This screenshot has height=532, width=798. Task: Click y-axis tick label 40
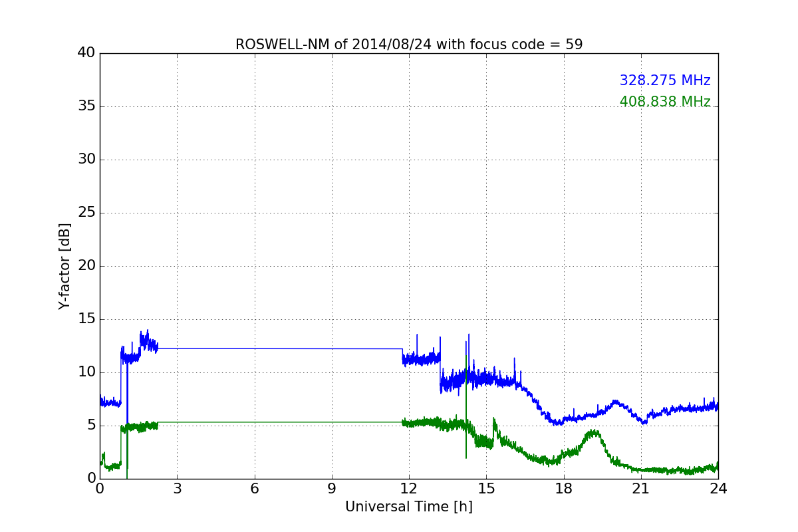(86, 53)
